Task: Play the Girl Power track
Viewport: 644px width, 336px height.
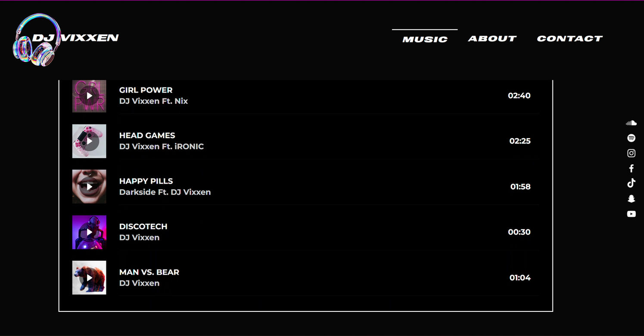Action: [x=89, y=96]
